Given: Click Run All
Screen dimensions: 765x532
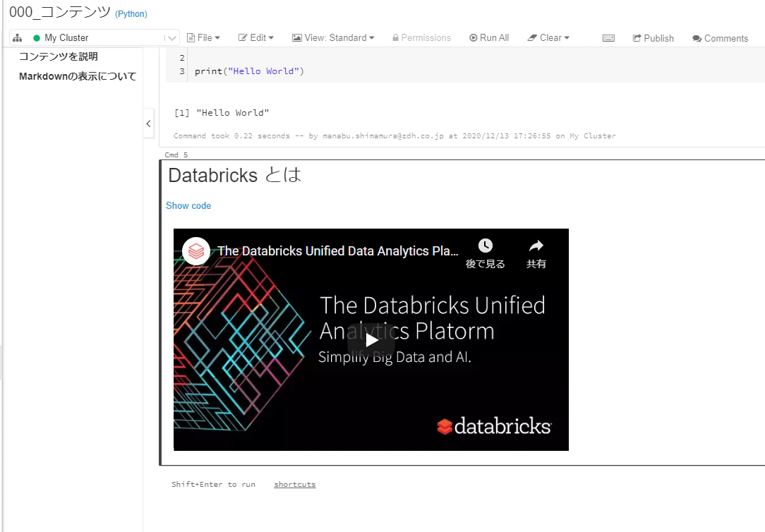Looking at the screenshot, I should tap(489, 37).
